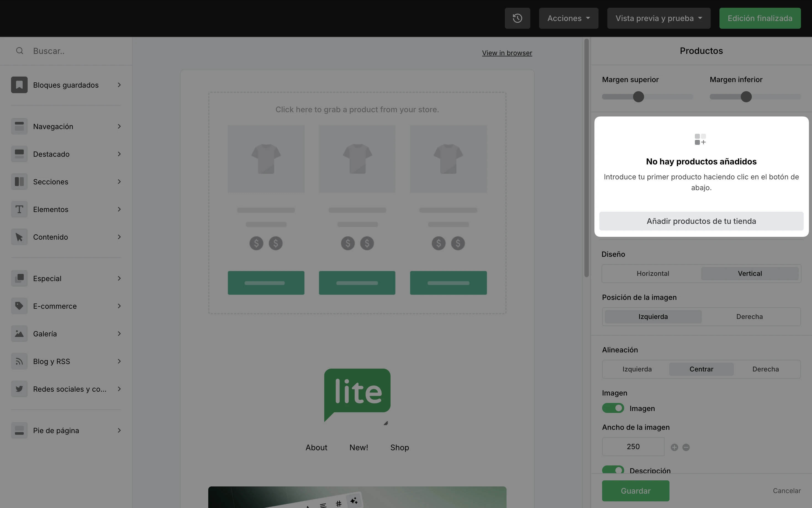Open Redes sociales y co... category
812x508 pixels.
pyautogui.click(x=66, y=389)
